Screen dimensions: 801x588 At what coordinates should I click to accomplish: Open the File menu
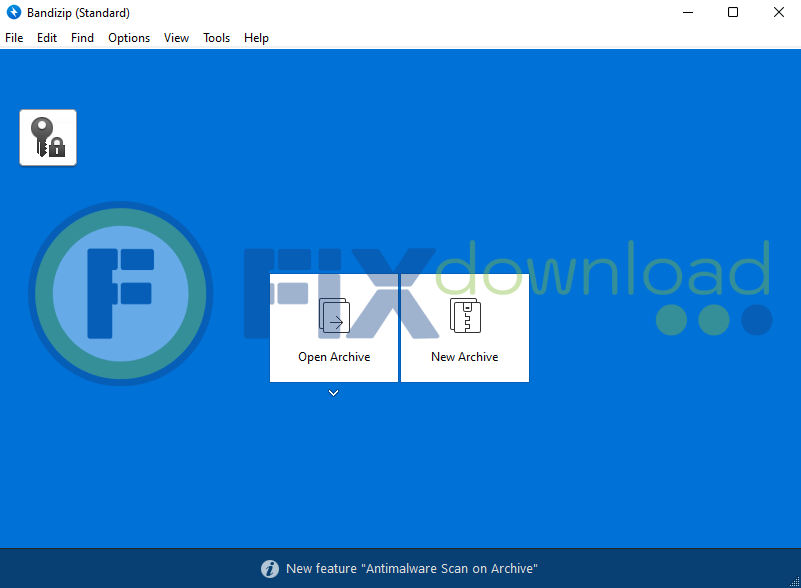pos(14,38)
